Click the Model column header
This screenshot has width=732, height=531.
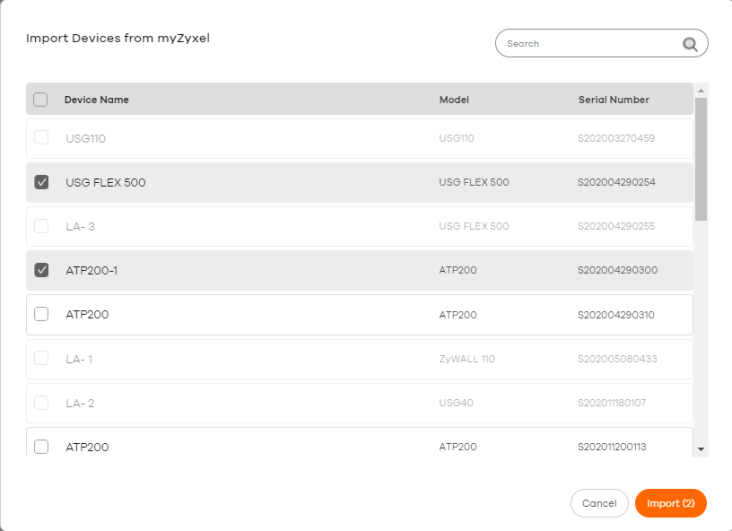click(x=454, y=99)
